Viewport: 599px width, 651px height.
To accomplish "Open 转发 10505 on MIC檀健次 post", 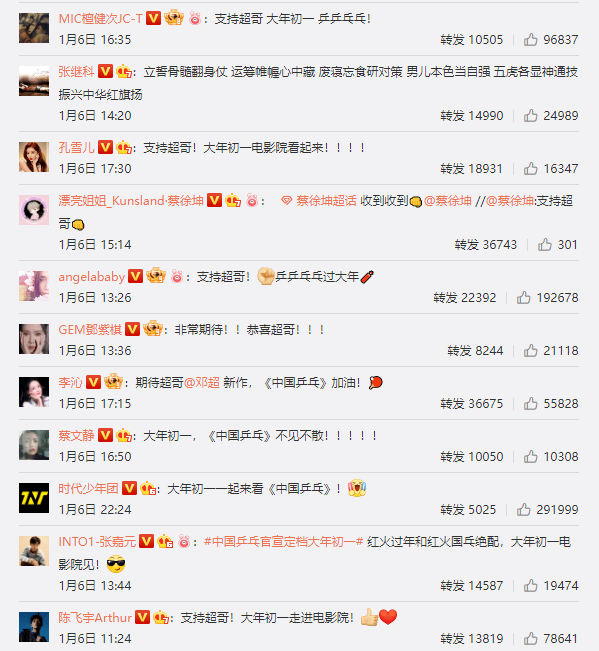I will pos(472,39).
